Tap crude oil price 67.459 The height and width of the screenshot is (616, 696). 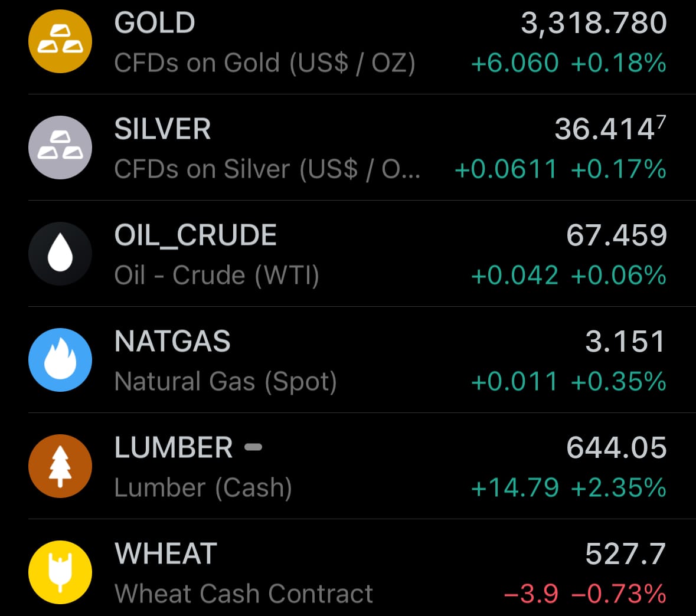coord(616,235)
